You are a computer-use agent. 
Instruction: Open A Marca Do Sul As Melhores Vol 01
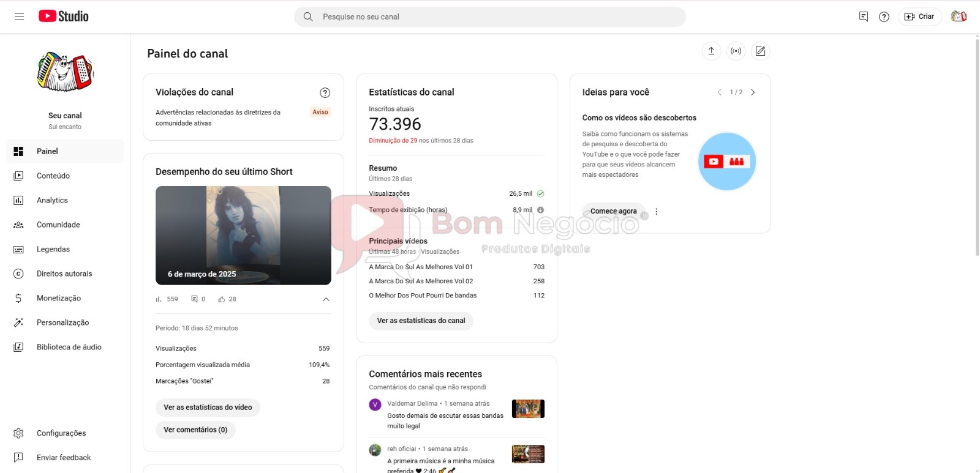tap(421, 267)
